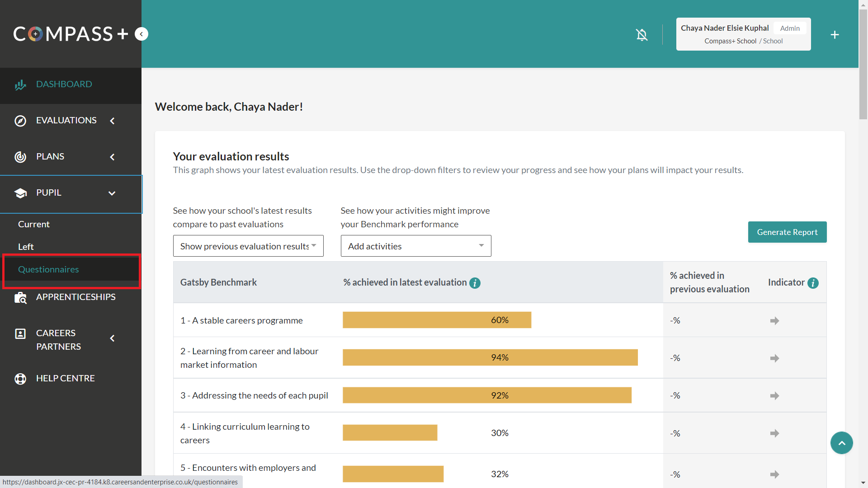Click the 32% progress bar
Viewport: 868px width, 488px height.
coord(393,474)
